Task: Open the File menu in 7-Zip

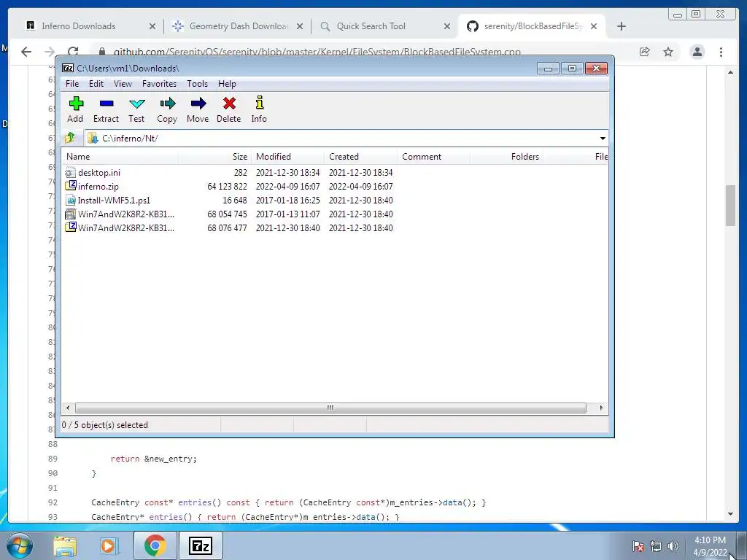Action: pyautogui.click(x=72, y=84)
